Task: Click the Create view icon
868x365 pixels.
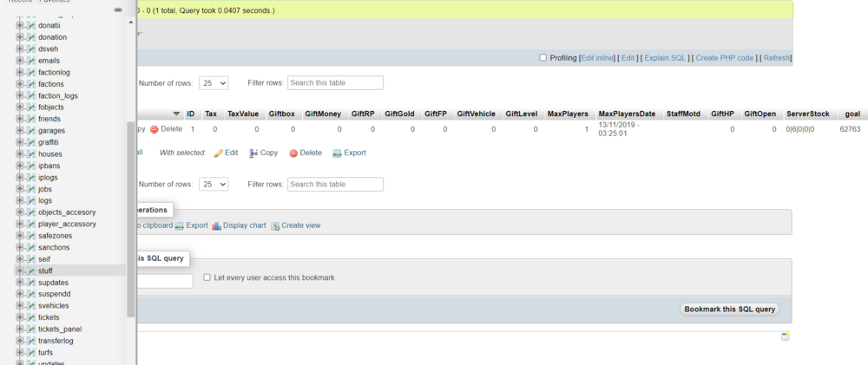Action: tap(275, 225)
